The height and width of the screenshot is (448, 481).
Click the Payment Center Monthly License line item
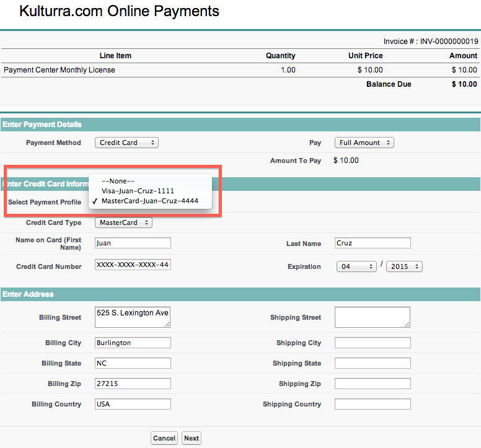[x=60, y=70]
